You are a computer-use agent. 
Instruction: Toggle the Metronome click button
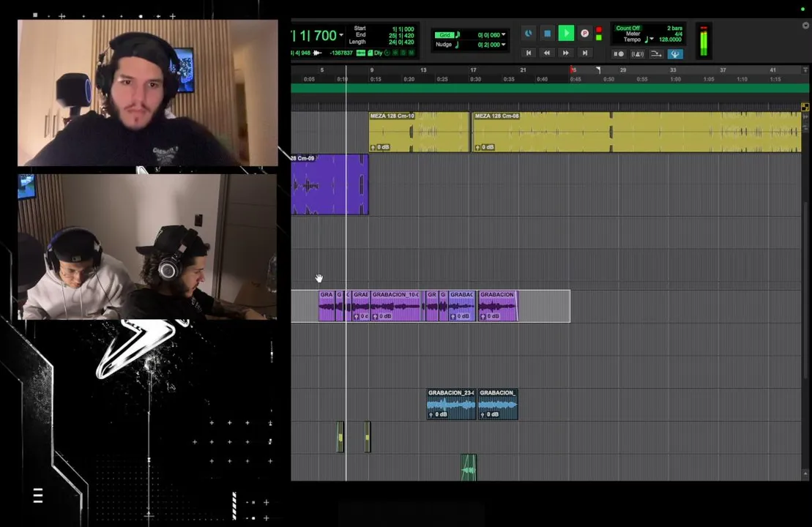tap(638, 54)
